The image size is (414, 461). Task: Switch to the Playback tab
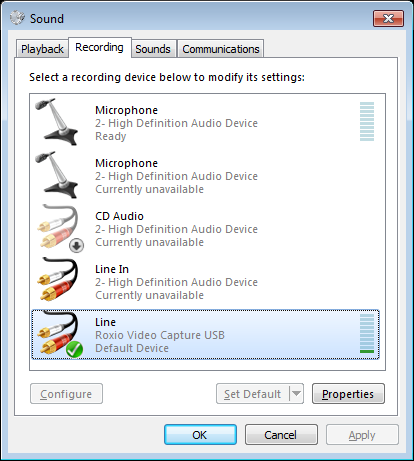pyautogui.click(x=42, y=49)
